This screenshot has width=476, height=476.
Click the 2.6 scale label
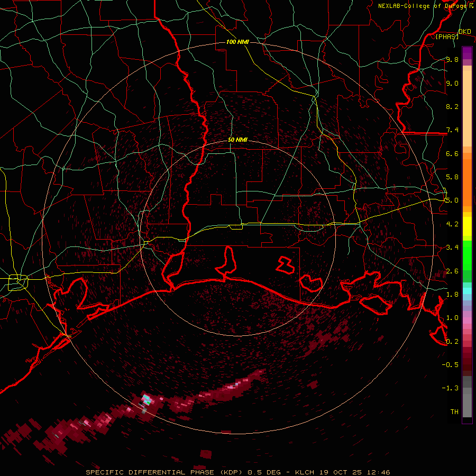[x=452, y=271]
